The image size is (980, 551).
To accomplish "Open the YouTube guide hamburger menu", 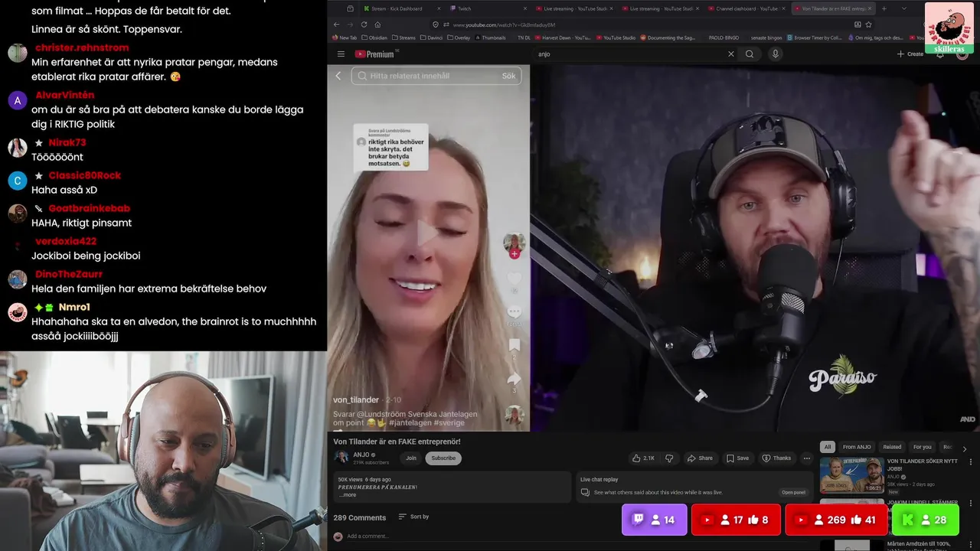I will pyautogui.click(x=341, y=54).
